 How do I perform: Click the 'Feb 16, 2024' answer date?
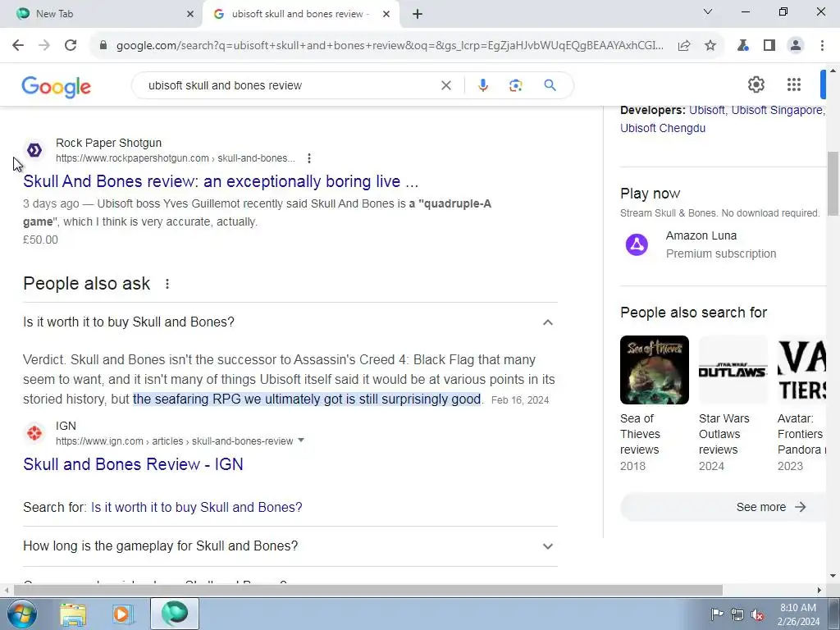tap(519, 400)
